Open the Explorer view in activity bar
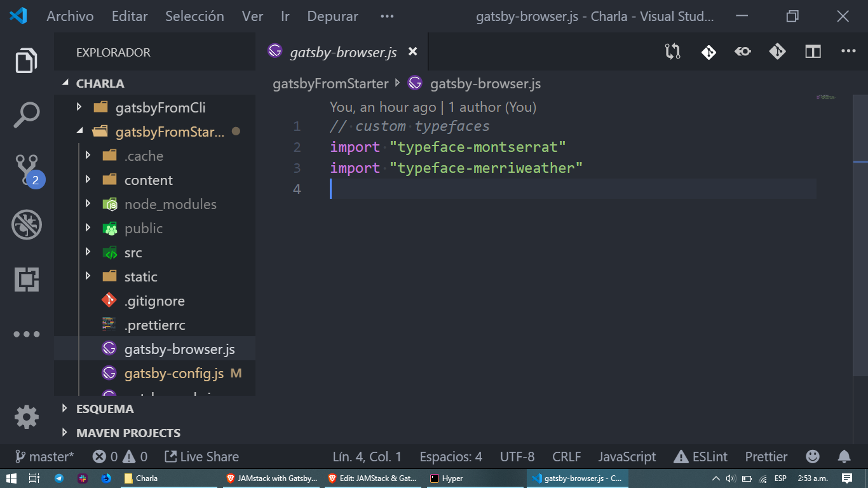Viewport: 868px width, 488px height. point(26,61)
